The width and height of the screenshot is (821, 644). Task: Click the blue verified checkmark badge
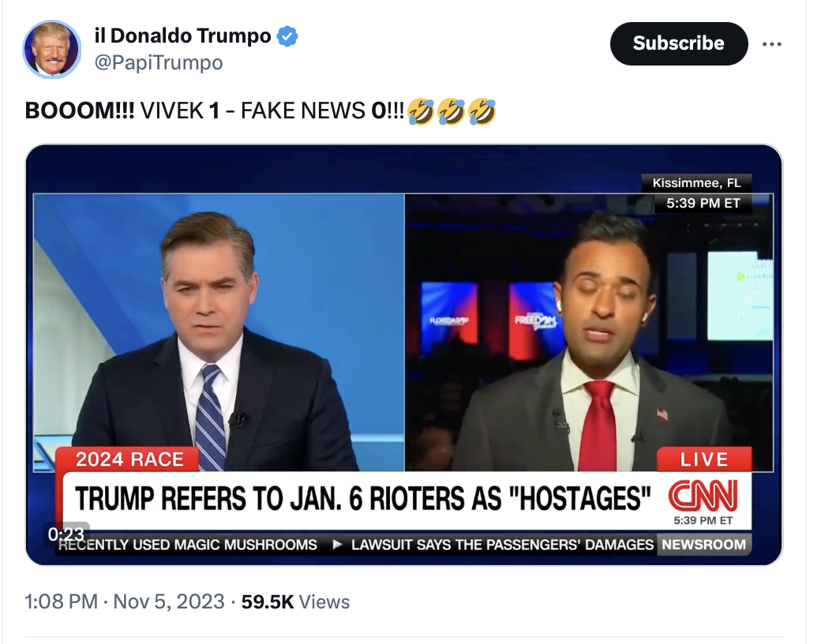[x=288, y=36]
